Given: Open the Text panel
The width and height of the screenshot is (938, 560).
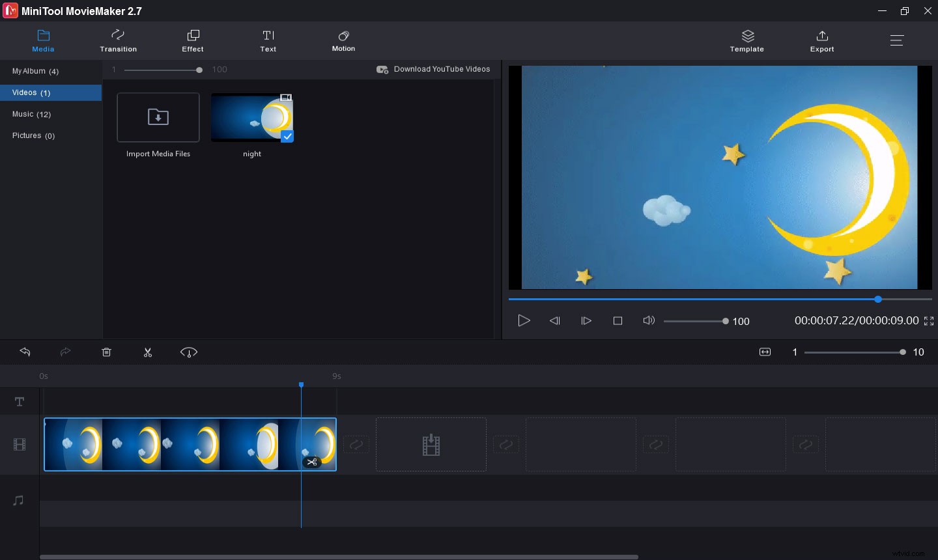Looking at the screenshot, I should pos(268,40).
